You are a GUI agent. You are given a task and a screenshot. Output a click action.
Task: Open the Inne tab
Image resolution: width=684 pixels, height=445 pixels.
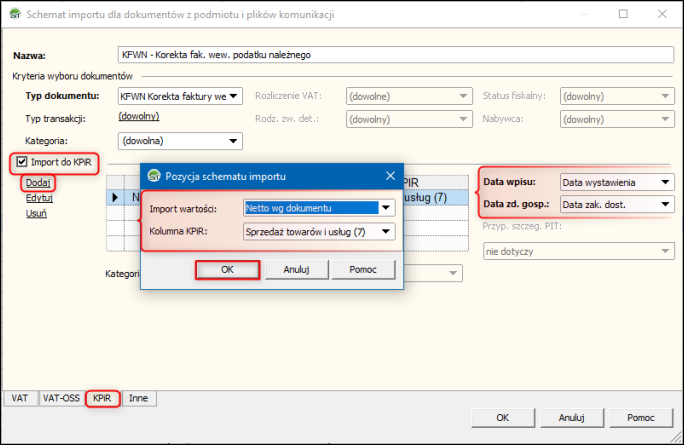138,398
